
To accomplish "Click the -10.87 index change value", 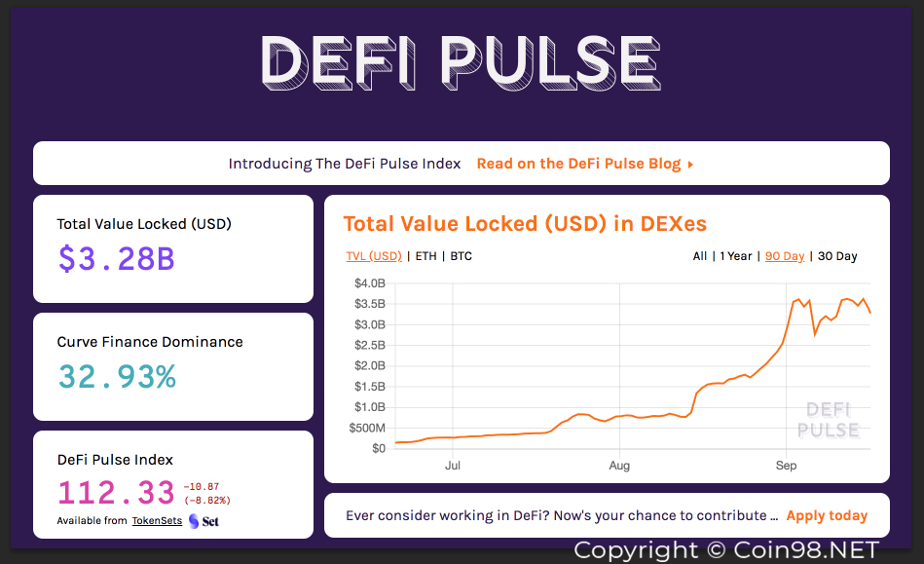I will [202, 487].
